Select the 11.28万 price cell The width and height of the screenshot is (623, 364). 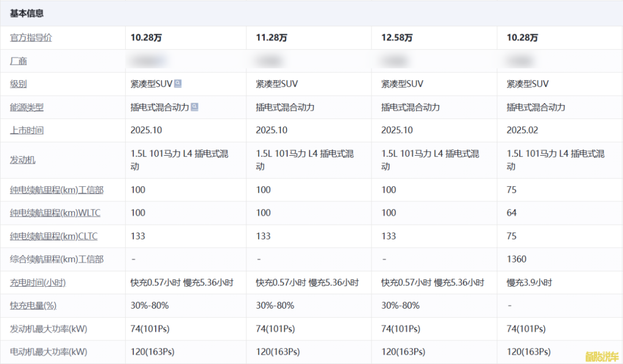coord(271,37)
